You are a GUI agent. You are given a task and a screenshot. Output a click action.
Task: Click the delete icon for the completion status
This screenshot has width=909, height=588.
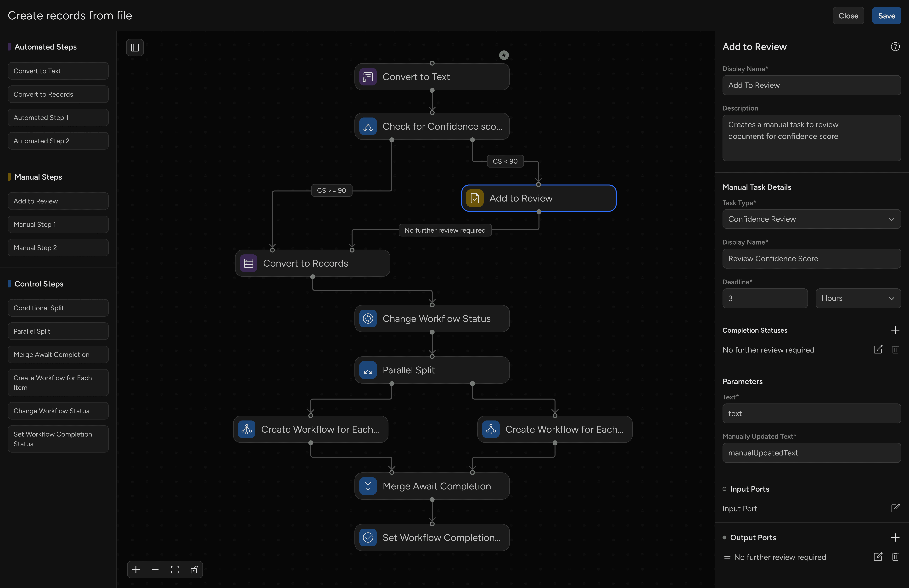pos(895,349)
